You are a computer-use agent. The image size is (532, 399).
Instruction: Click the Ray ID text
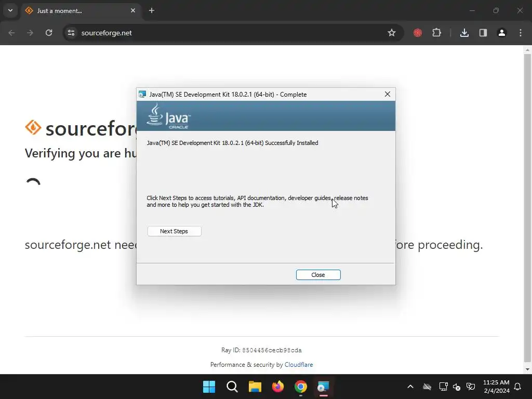coord(261,350)
